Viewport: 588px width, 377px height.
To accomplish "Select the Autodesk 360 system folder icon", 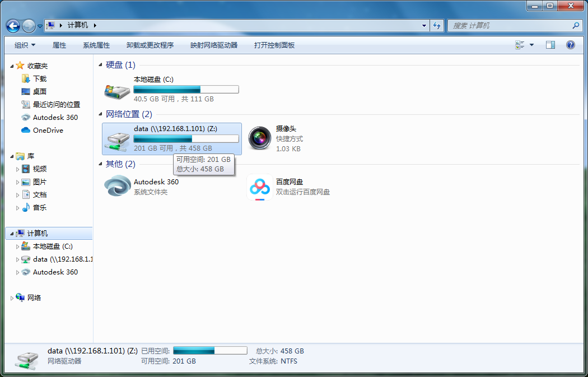I will pyautogui.click(x=117, y=185).
